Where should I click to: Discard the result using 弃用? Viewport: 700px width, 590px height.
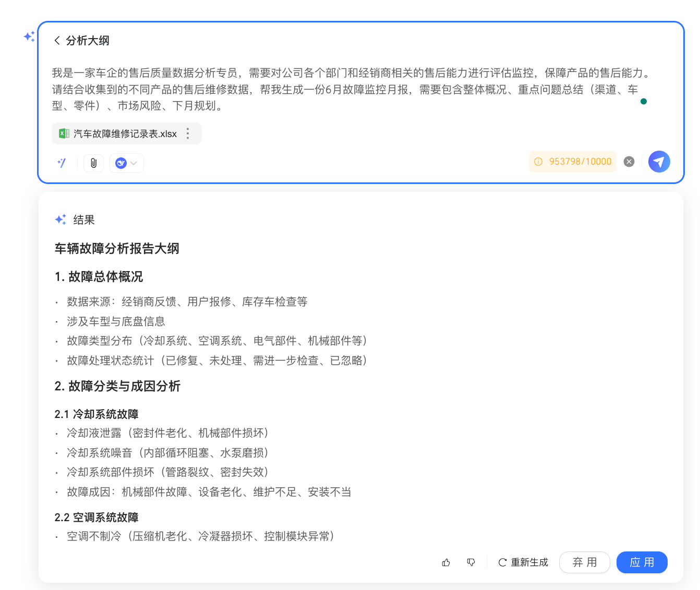pos(584,562)
